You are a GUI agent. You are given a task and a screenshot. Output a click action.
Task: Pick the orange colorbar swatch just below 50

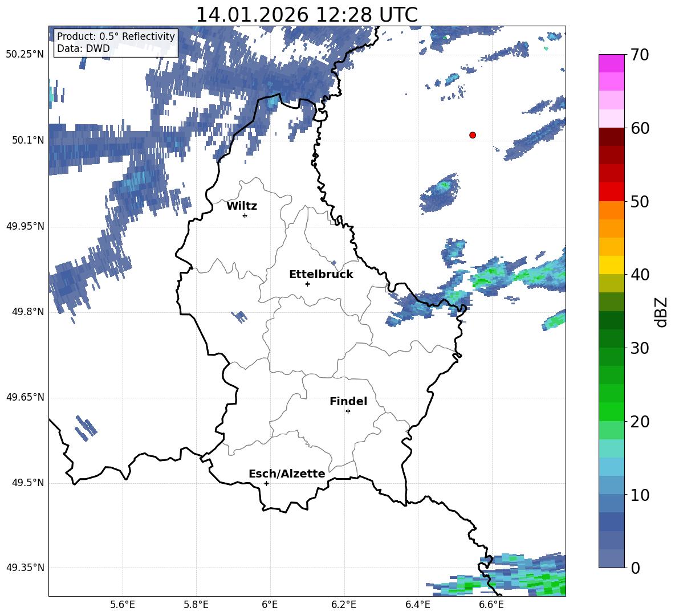[x=611, y=210]
